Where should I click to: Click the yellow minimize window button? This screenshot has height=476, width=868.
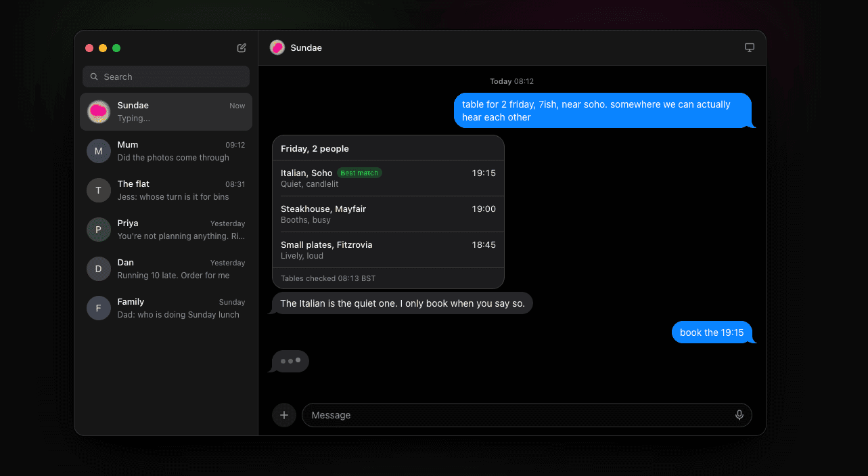(x=103, y=48)
